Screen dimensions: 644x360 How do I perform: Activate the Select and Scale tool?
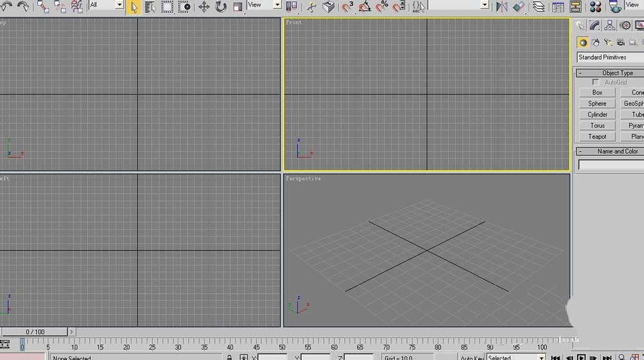coord(238,7)
